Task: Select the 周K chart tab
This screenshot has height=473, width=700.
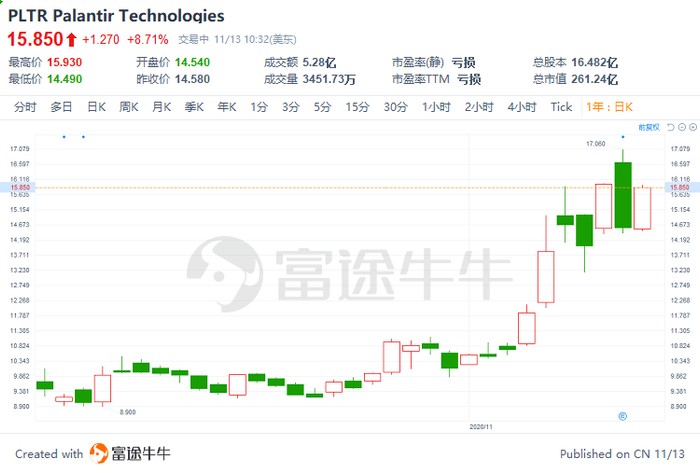Action: click(x=129, y=107)
